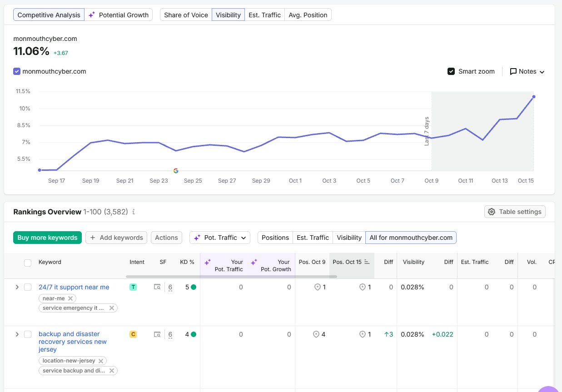This screenshot has width=562, height=392.
Task: Click KD value 6 link in 24/7 row
Action: click(x=170, y=287)
